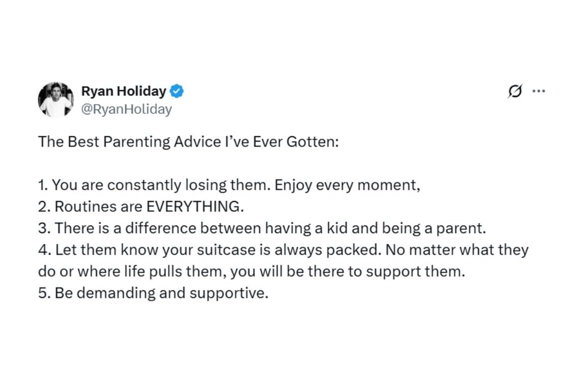
Task: Click the word 'Gotten:' in heading
Action: 313,142
